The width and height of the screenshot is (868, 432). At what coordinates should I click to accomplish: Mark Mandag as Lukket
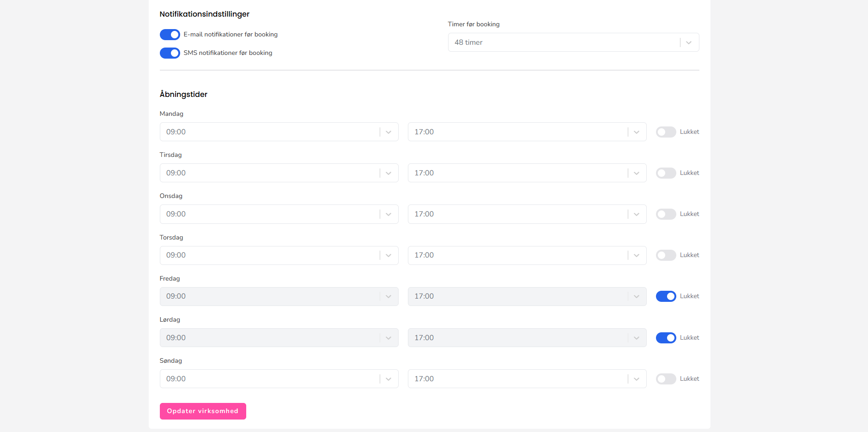tap(666, 132)
